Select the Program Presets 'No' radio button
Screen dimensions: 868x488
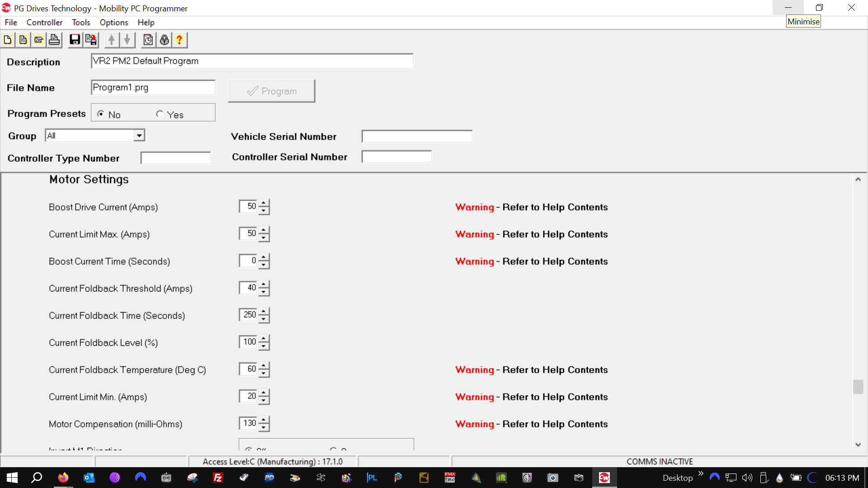point(100,114)
